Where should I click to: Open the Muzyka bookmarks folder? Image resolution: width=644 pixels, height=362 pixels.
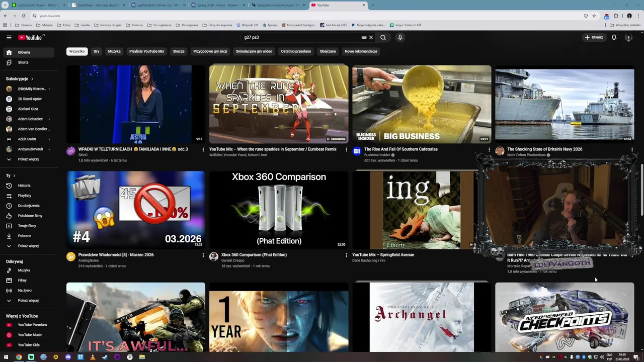44,25
